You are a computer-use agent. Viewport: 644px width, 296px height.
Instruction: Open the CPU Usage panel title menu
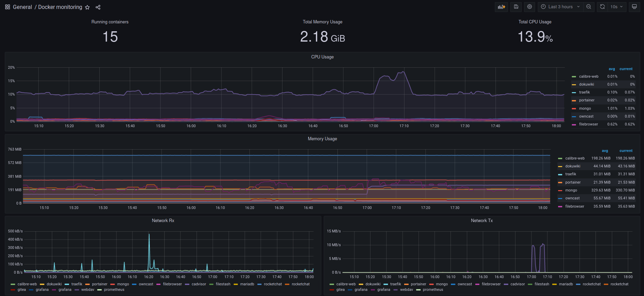tap(322, 57)
